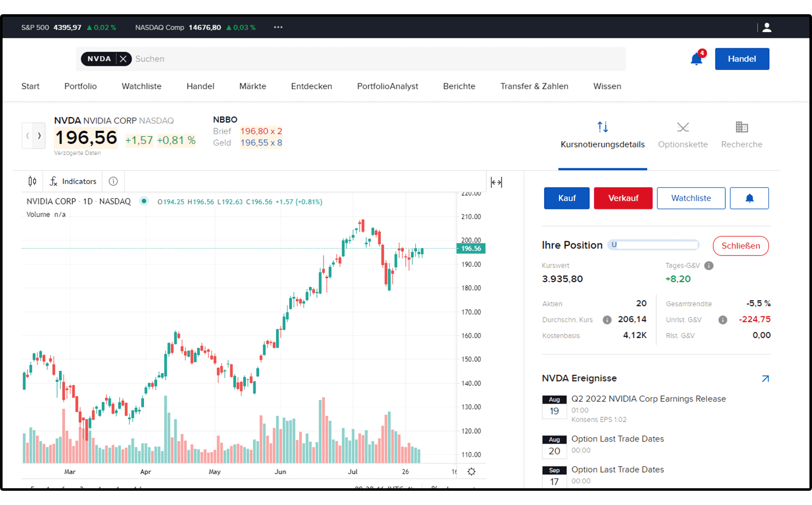The height and width of the screenshot is (505, 812).
Task: Show more market indices via three dots
Action: coord(278,27)
